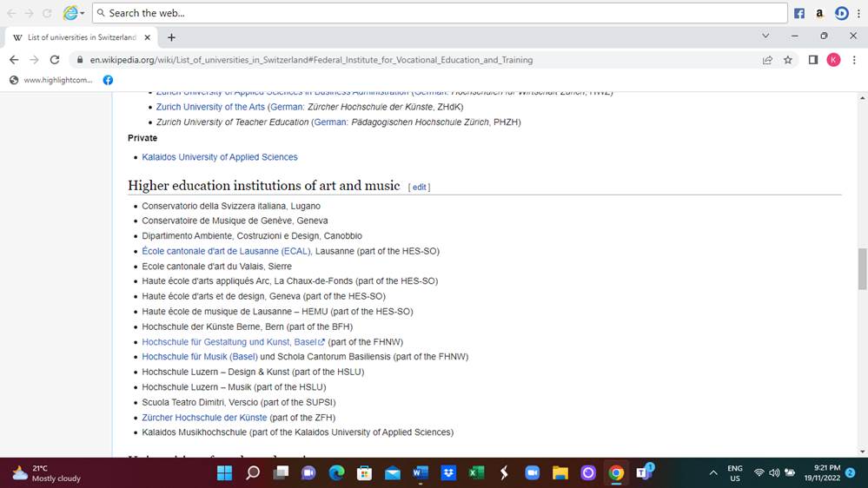Open taskbar Search
The image size is (868, 488).
click(253, 473)
